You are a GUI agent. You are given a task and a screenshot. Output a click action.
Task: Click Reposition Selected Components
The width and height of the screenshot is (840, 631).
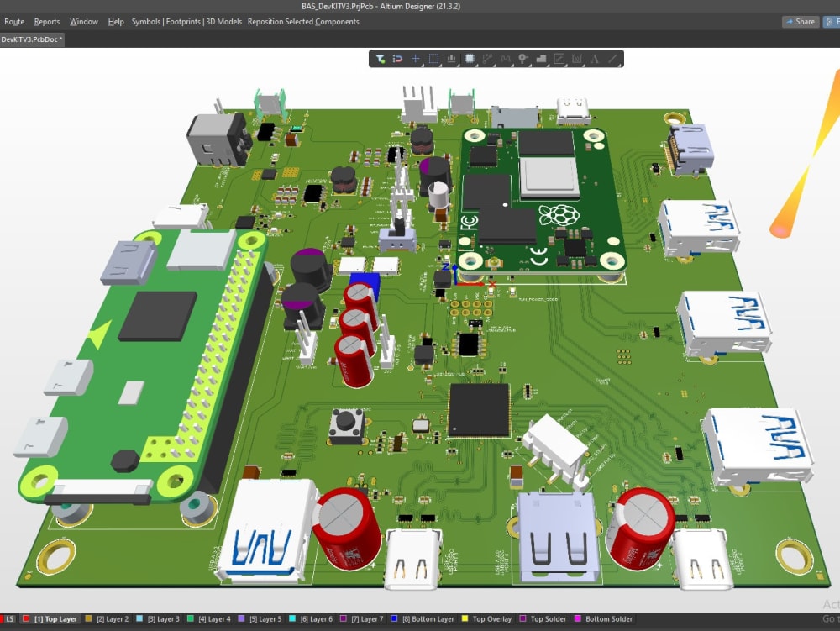[x=303, y=22]
